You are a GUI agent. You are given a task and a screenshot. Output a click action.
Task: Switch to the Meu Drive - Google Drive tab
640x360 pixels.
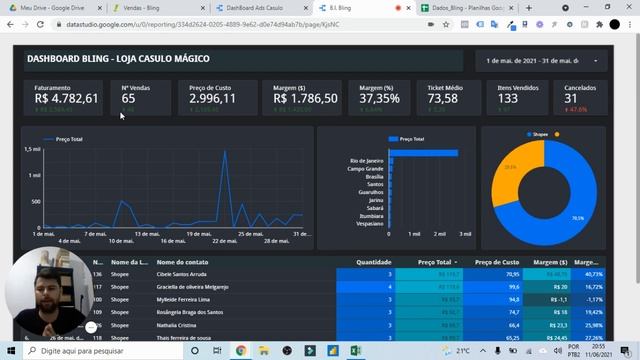tap(51, 8)
